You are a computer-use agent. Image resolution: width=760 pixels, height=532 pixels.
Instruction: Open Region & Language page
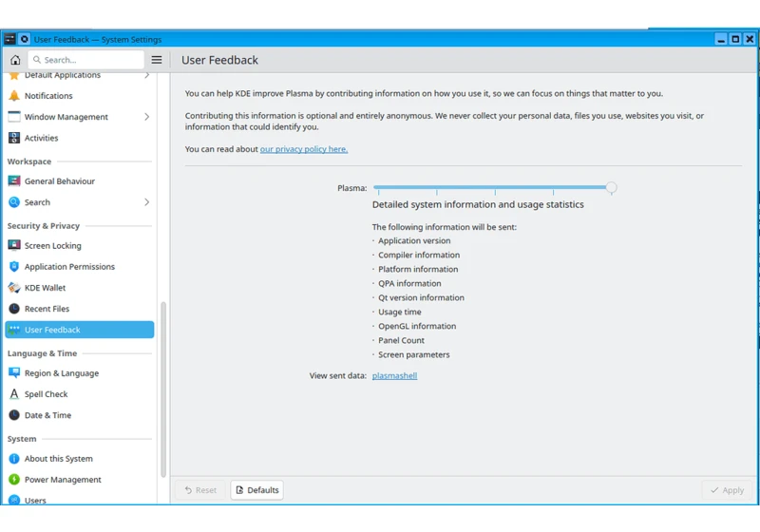tap(80, 372)
